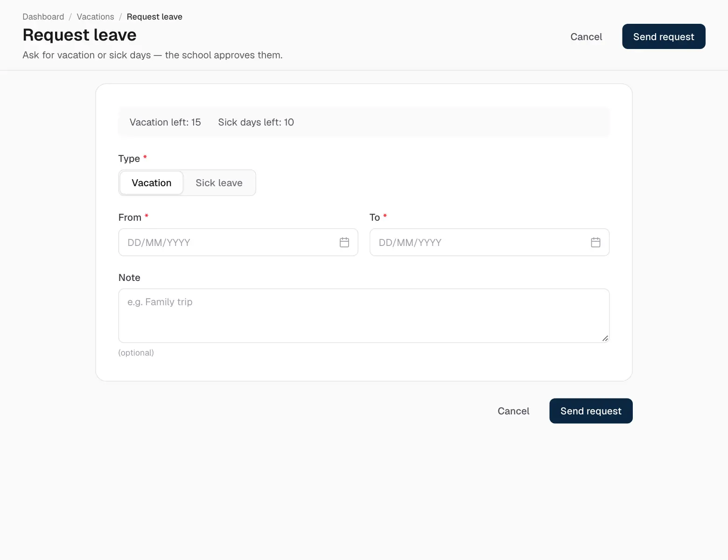Select the Vacation leave type
728x560 pixels.
[x=152, y=183]
